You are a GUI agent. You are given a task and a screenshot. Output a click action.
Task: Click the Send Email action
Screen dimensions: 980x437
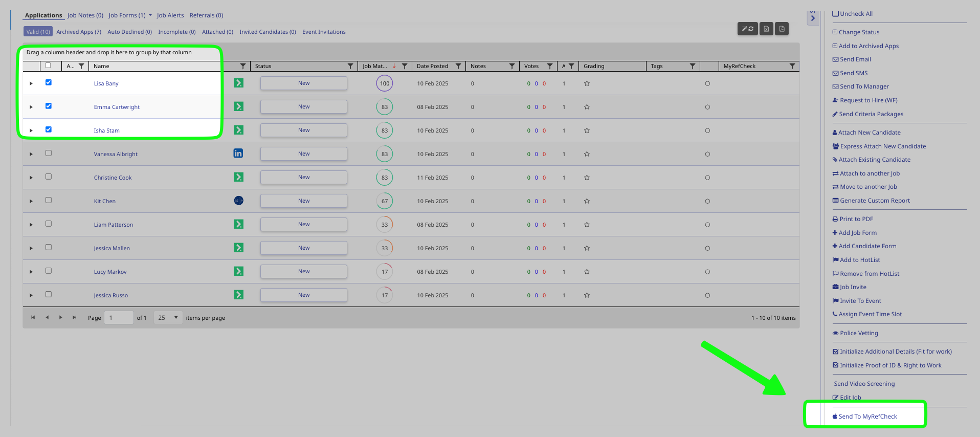852,59
